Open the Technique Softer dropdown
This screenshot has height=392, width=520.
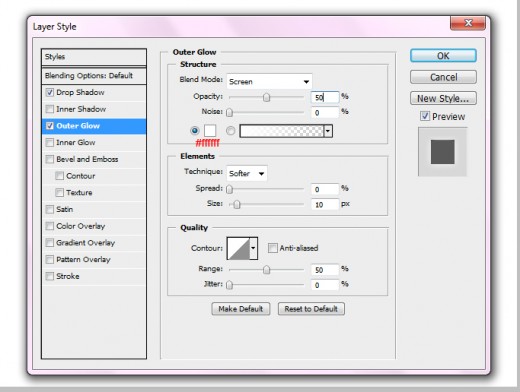[x=247, y=173]
